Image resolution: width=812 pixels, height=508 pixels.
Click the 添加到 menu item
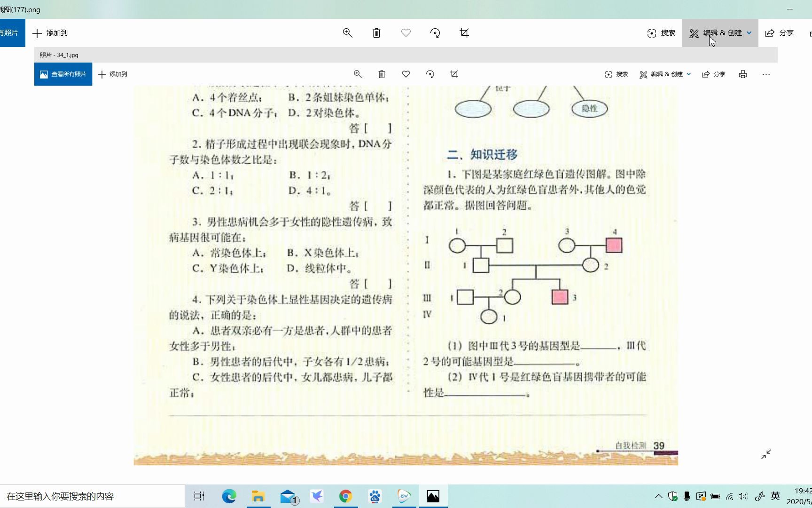[112, 74]
